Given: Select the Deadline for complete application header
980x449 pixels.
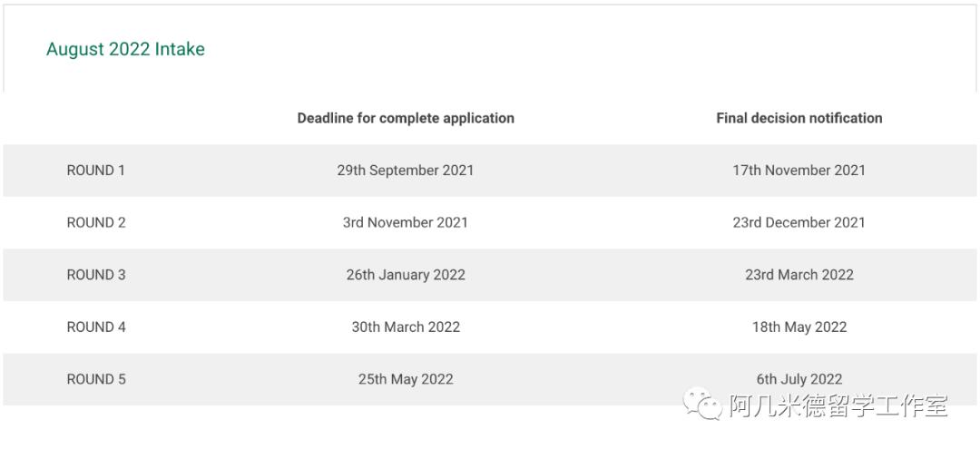Looking at the screenshot, I should 406,118.
